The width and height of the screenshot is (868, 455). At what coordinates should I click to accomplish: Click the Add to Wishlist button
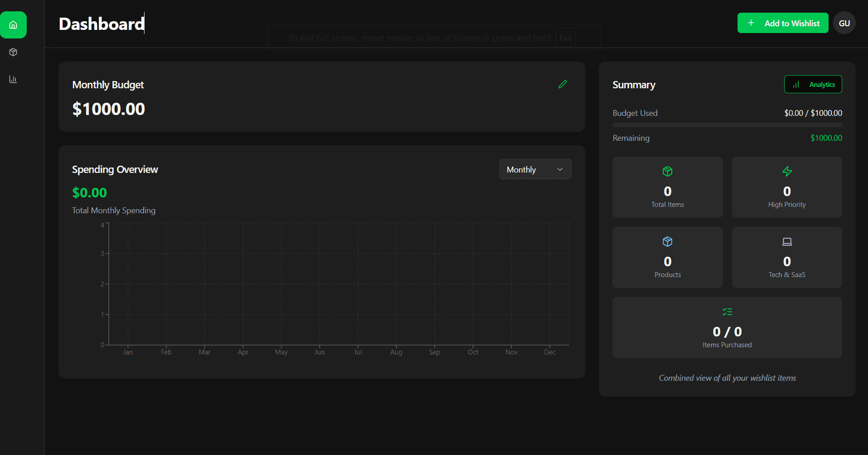tap(783, 23)
